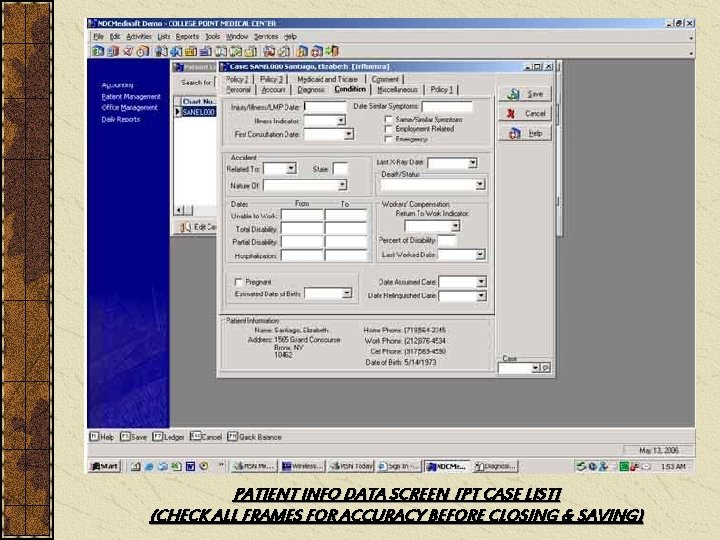The height and width of the screenshot is (540, 720).
Task: Click the Accident State input field
Action: 340,169
